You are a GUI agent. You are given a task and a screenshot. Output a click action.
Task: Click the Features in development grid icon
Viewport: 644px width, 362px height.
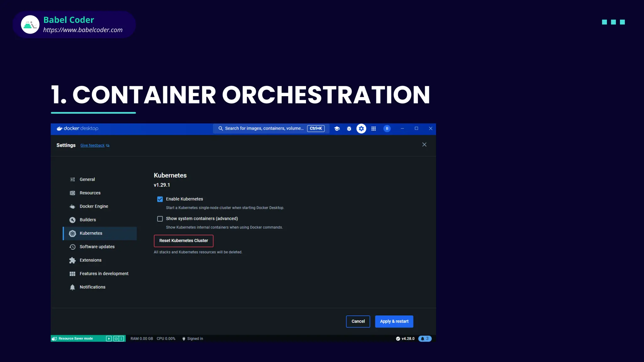pyautogui.click(x=72, y=274)
